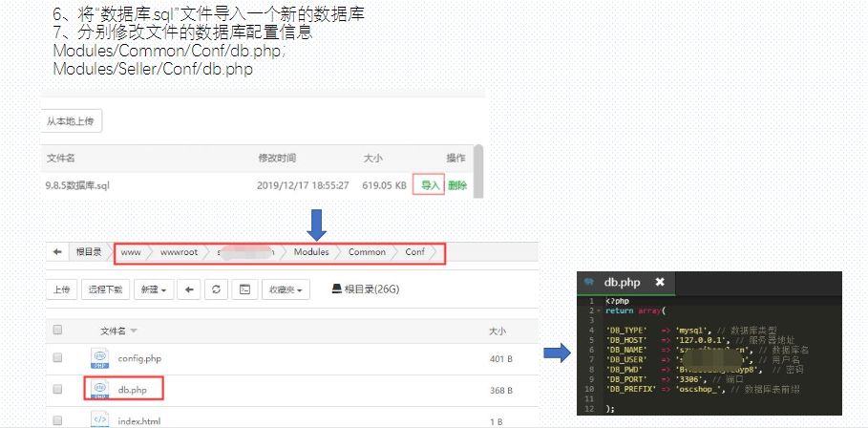Click the 根目录(26G) disk label
The width and height of the screenshot is (868, 428).
371,289
